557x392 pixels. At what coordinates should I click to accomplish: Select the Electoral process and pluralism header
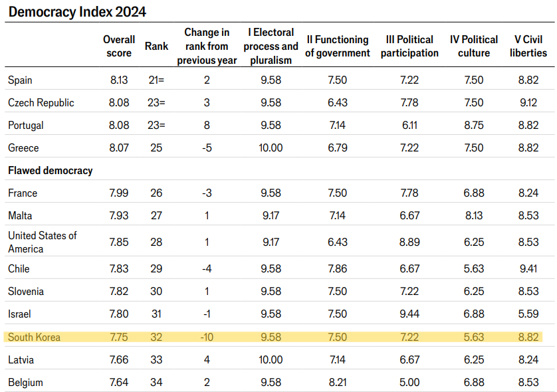pos(272,47)
